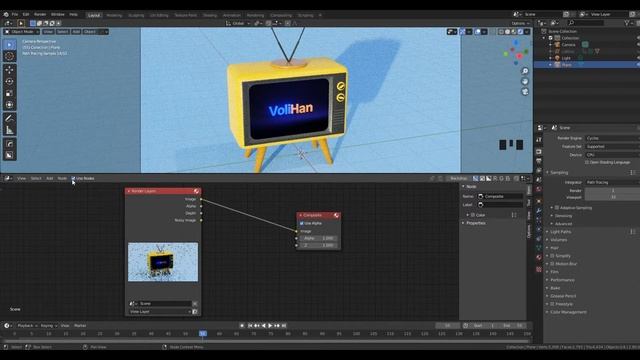Image resolution: width=640 pixels, height=360 pixels.
Task: Select the Measure tool in viewport toolbar
Action: (x=9, y=130)
